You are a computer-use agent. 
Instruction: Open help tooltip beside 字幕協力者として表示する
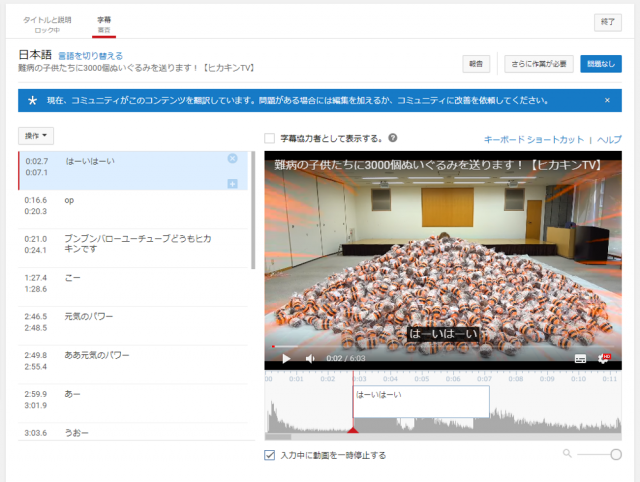click(x=393, y=138)
